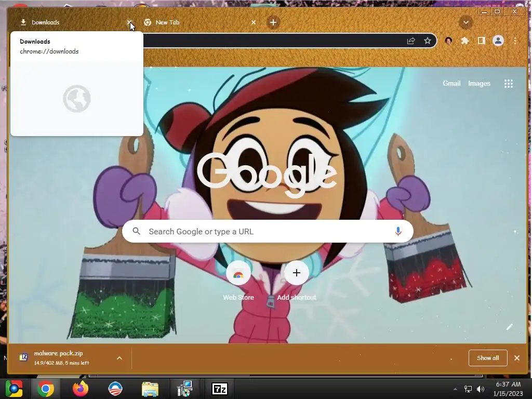Click Chrome icon in taskbar

point(46,389)
